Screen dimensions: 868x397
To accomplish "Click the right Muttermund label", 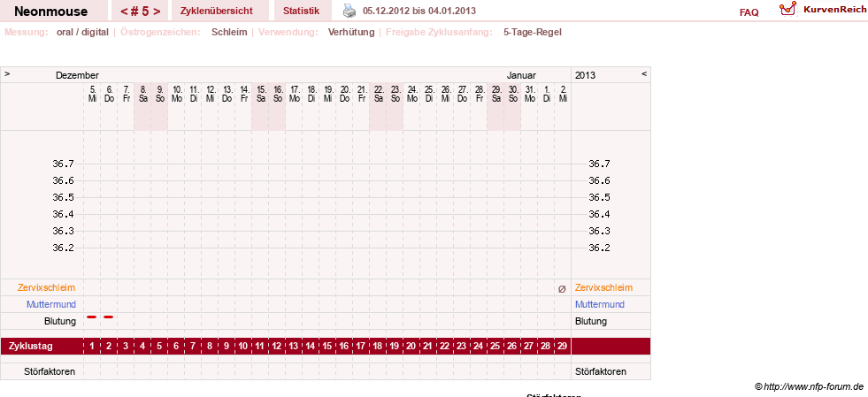I will [600, 304].
